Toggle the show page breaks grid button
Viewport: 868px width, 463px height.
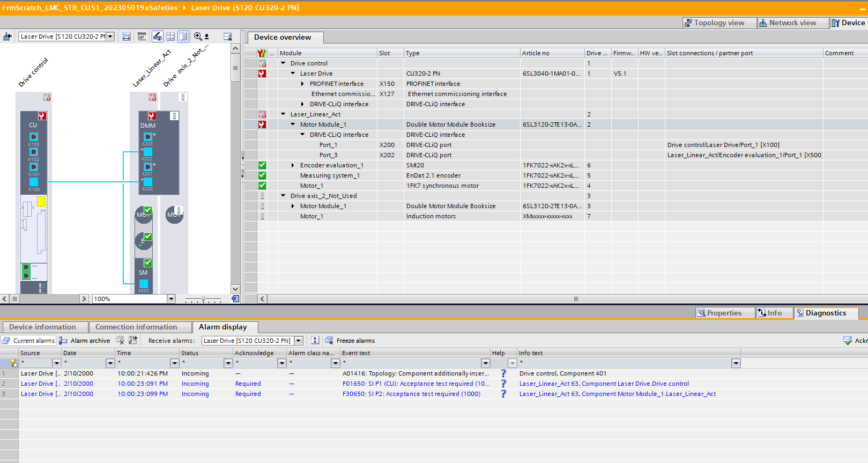(x=170, y=36)
